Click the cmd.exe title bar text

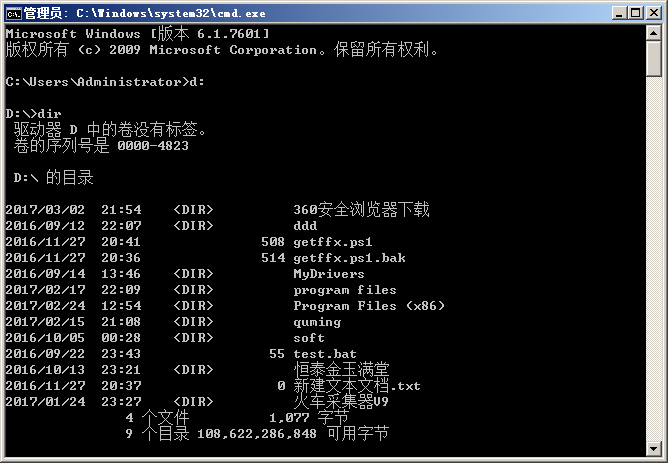click(x=145, y=13)
